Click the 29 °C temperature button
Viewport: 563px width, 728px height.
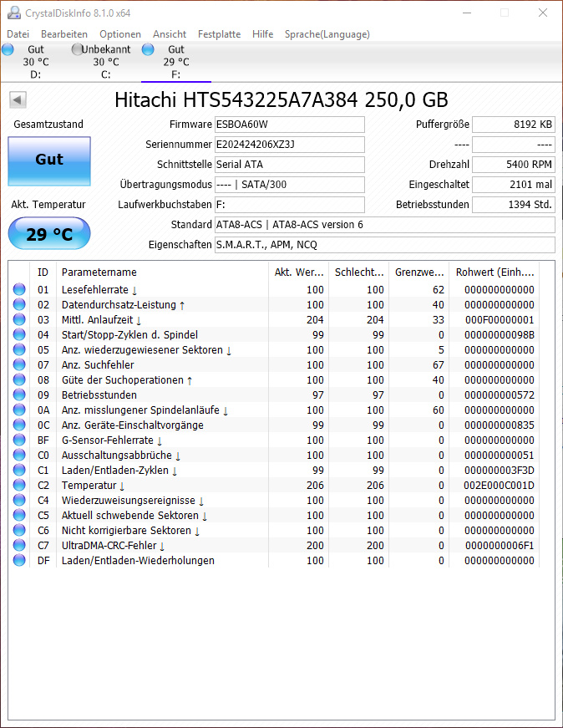tap(49, 233)
